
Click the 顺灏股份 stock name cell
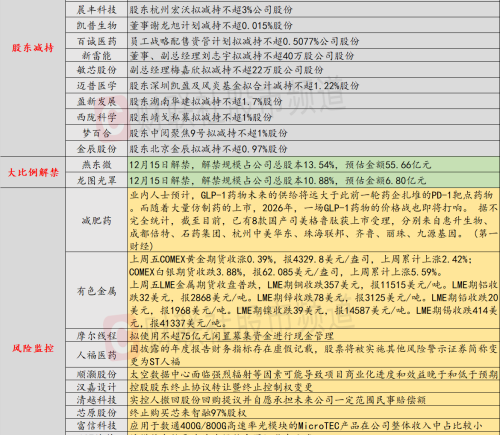click(97, 374)
